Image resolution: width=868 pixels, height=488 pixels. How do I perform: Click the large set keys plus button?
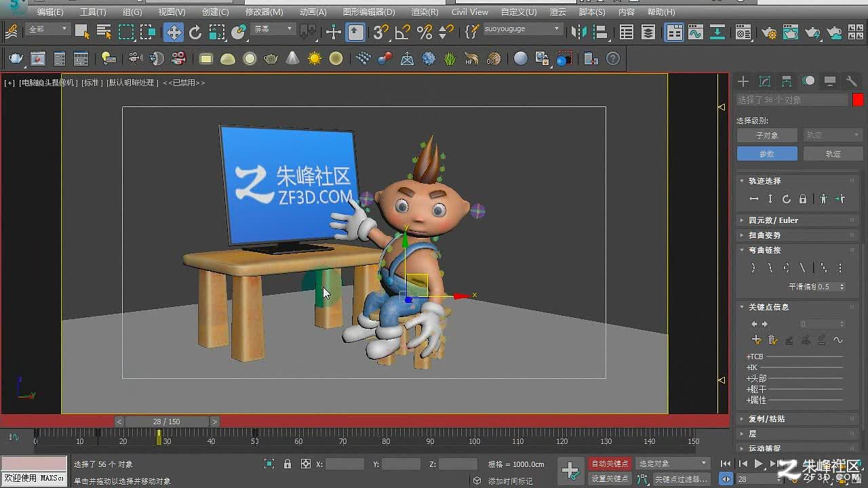coord(570,470)
